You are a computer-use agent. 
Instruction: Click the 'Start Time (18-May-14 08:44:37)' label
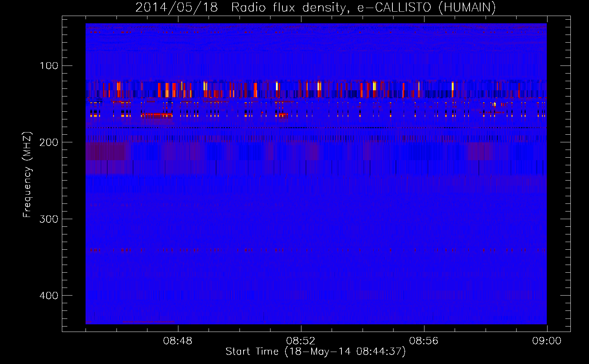[x=316, y=352]
